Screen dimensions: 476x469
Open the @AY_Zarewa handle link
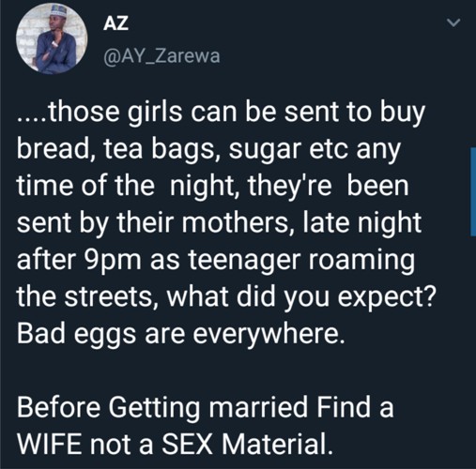point(161,56)
